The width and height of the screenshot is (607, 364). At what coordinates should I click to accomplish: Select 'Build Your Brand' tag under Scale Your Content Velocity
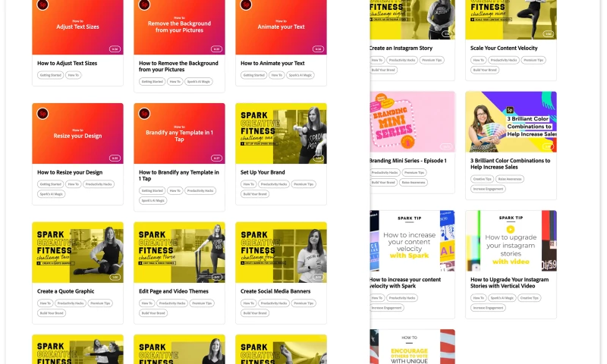pyautogui.click(x=485, y=70)
